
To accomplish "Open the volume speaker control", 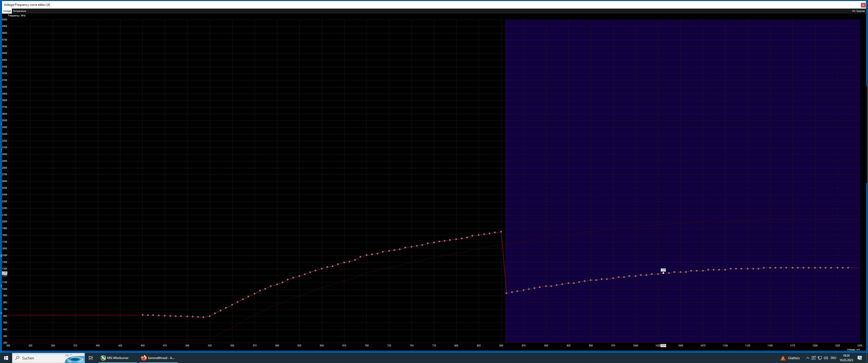I will click(x=826, y=358).
